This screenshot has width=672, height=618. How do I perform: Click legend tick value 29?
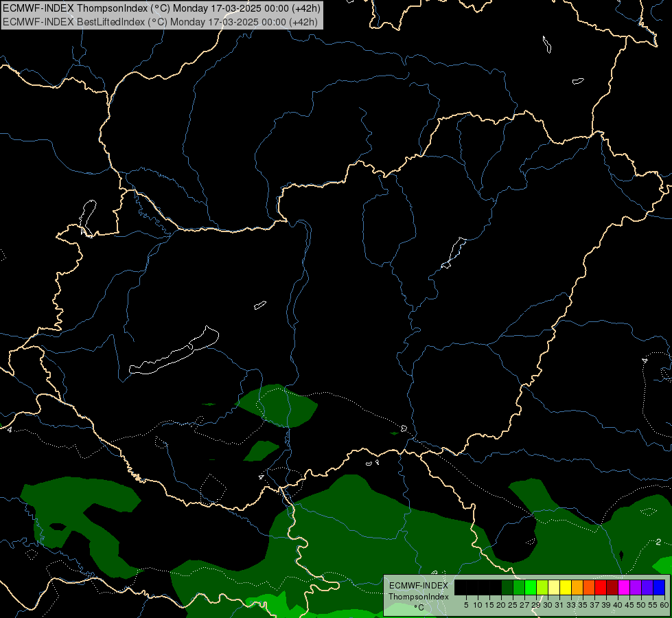tap(536, 605)
